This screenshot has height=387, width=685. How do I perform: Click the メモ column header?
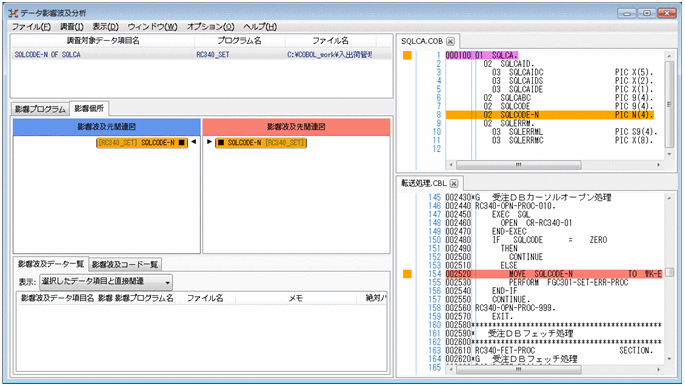click(x=296, y=298)
